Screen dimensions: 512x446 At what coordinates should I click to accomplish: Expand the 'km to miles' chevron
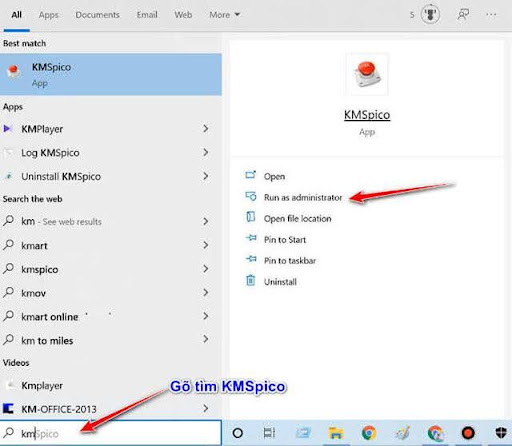coord(206,339)
